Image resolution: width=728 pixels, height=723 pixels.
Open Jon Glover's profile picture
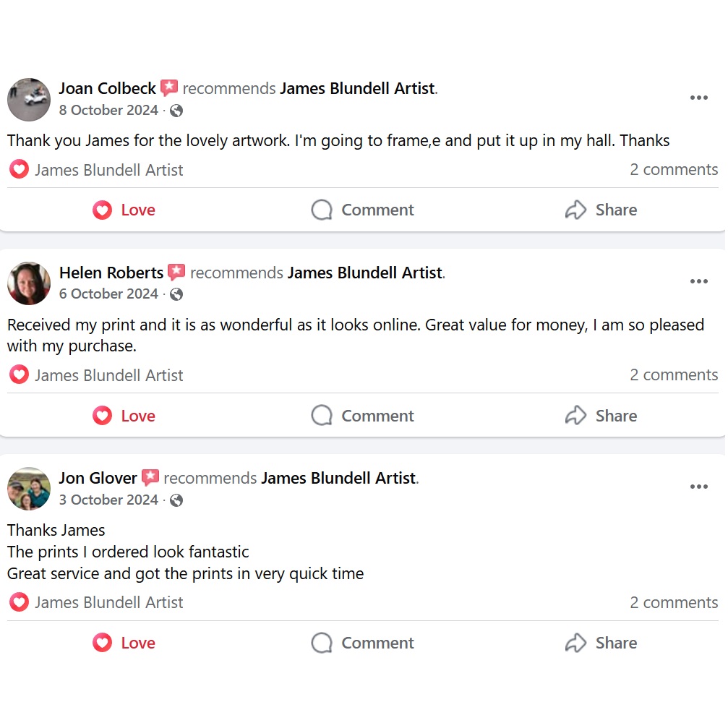tap(29, 489)
